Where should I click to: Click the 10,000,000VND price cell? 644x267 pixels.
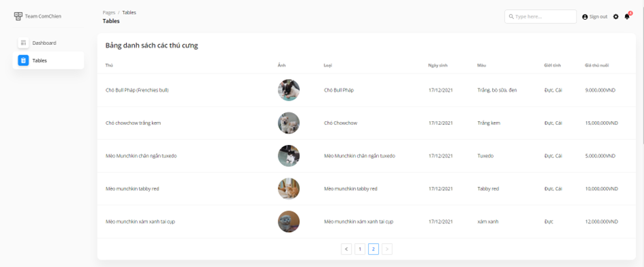click(601, 189)
